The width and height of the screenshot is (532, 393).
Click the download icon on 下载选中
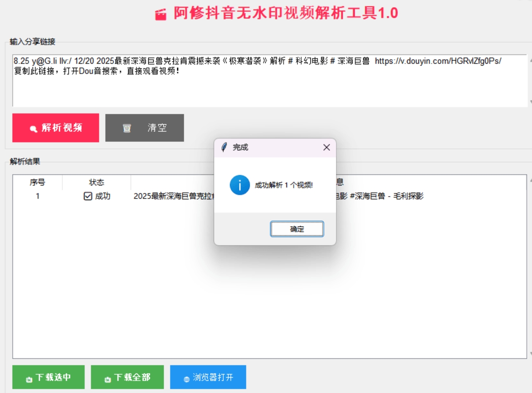pos(29,379)
